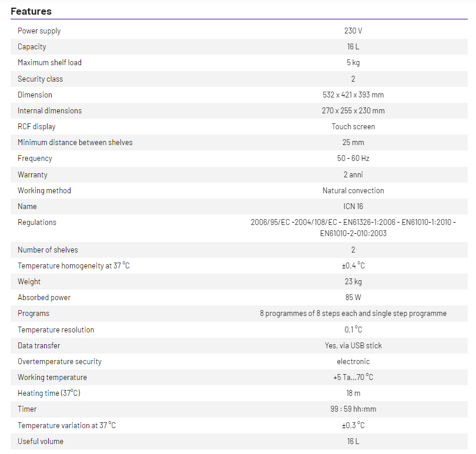This screenshot has width=476, height=454.
Task: Click the 50 - 60 Hz value
Action: click(353, 158)
